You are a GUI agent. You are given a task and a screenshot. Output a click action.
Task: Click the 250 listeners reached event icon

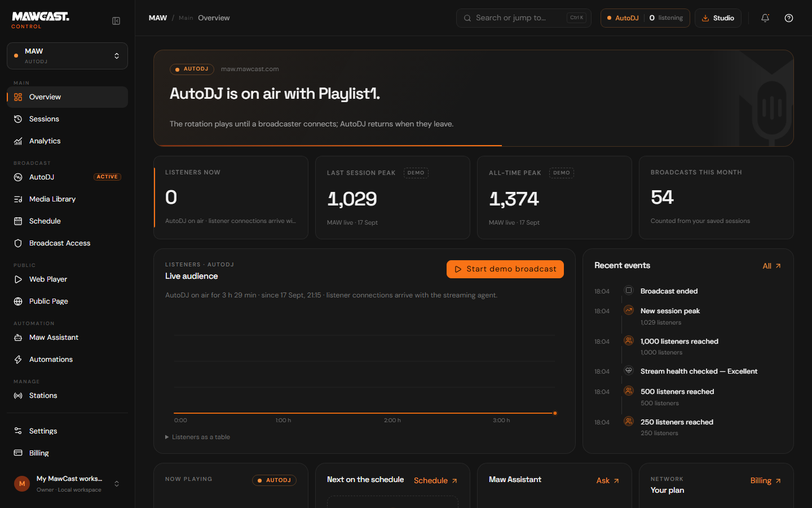tap(629, 422)
